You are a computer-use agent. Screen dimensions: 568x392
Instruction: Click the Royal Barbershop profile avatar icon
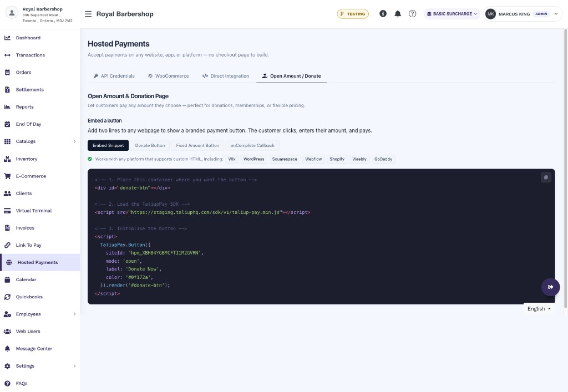tap(12, 13)
